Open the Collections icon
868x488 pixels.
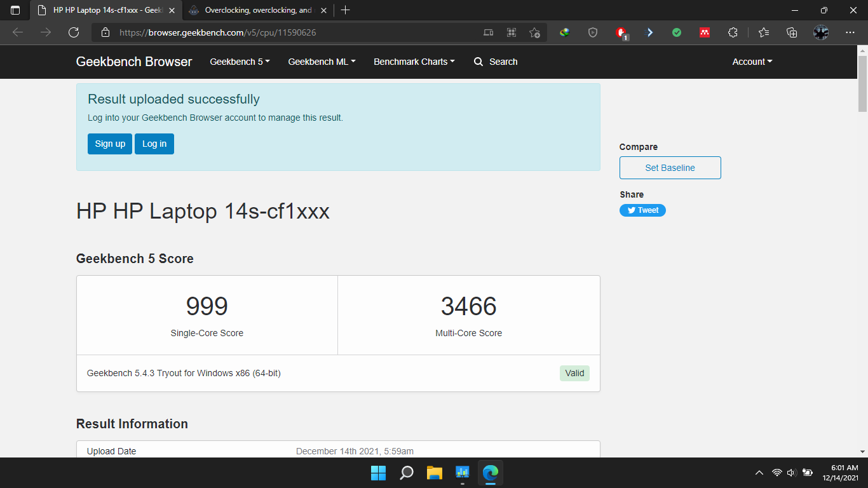point(792,32)
